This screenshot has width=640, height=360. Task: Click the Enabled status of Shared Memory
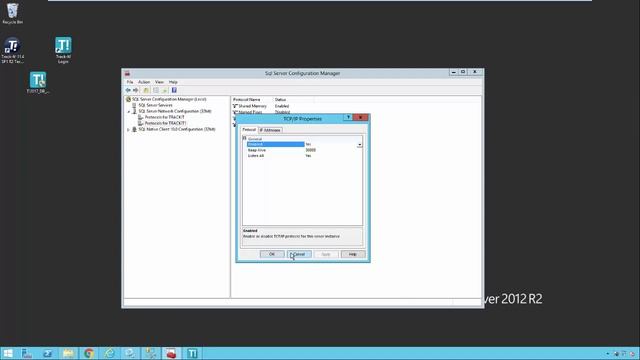tap(282, 106)
